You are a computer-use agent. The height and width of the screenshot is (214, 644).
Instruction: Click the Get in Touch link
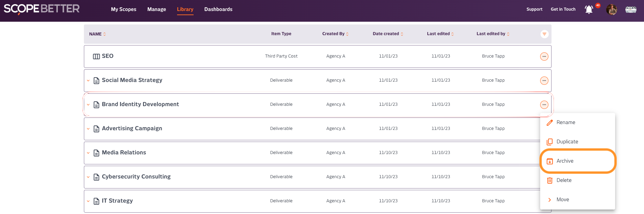click(563, 9)
